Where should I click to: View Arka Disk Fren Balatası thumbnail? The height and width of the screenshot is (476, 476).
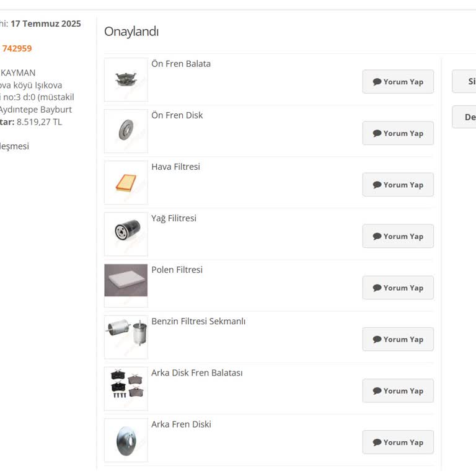pyautogui.click(x=126, y=389)
